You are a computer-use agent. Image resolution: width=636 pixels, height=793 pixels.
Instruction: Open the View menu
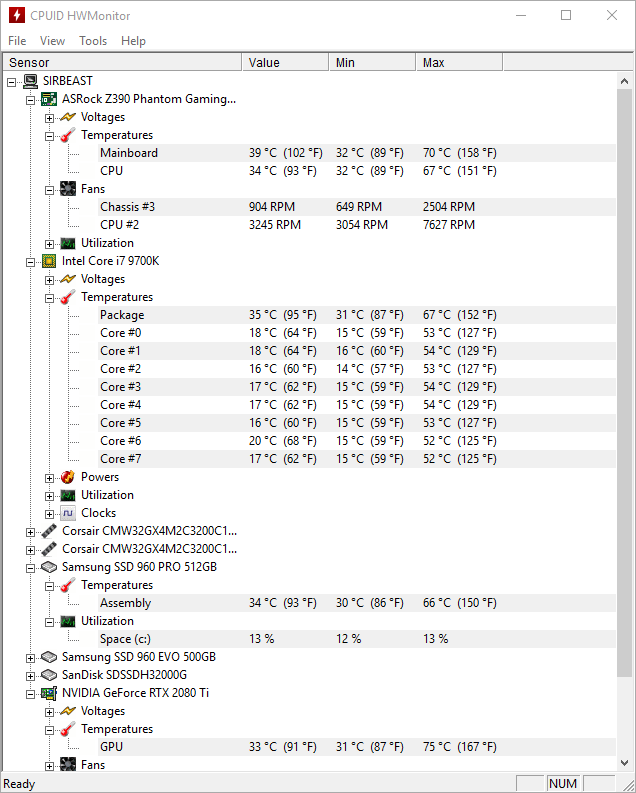(x=53, y=41)
